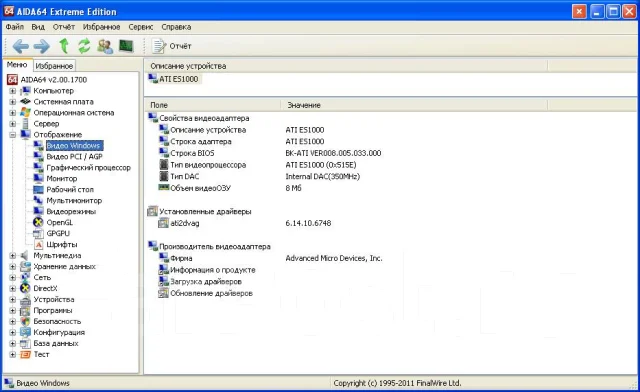Click the Тест benchmark icon
This screenshot has height=392, width=640.
point(25,355)
